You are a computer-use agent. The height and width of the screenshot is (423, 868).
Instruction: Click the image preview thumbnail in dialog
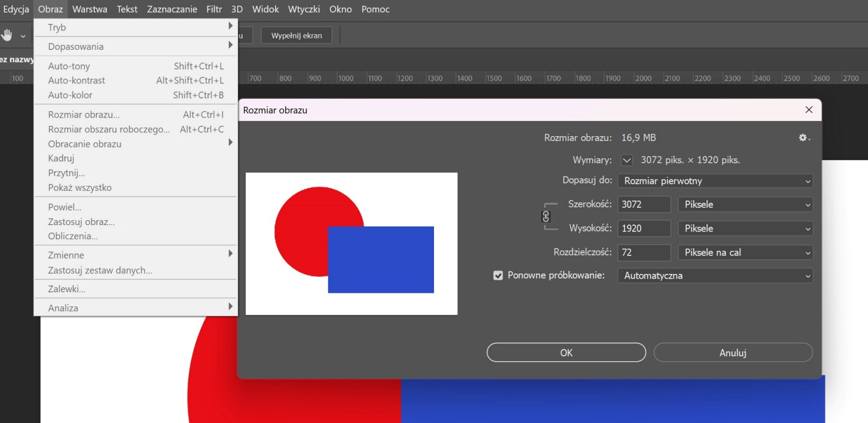coord(352,243)
